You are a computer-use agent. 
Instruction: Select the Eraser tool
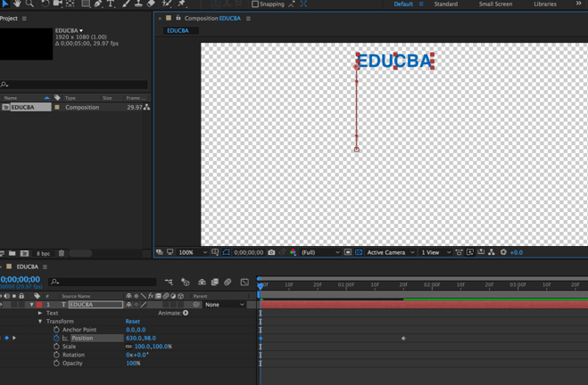point(151,4)
